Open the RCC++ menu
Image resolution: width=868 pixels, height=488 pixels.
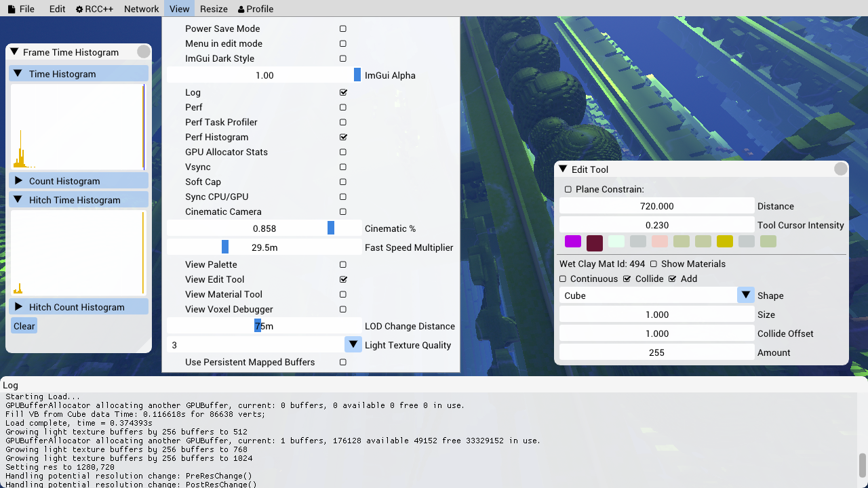[94, 9]
